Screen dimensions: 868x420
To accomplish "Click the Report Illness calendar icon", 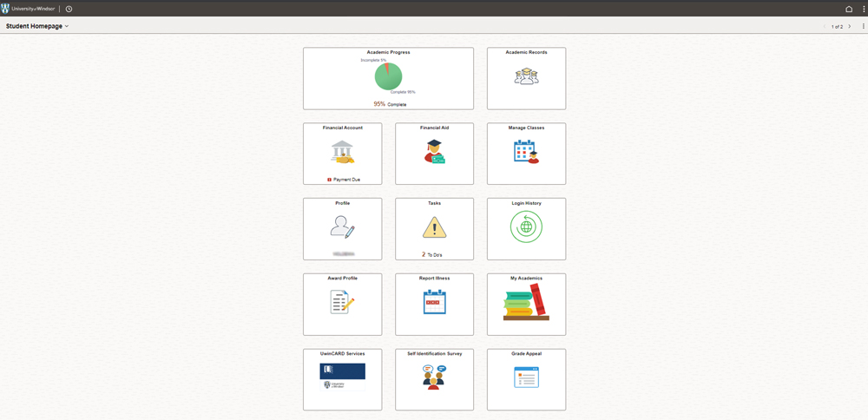I will 434,302.
